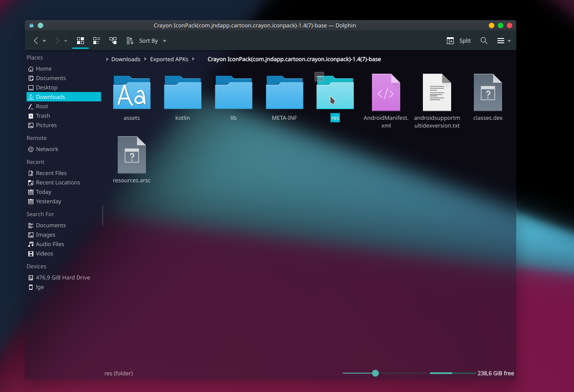
Task: Open the hamburger control menu
Action: point(504,41)
